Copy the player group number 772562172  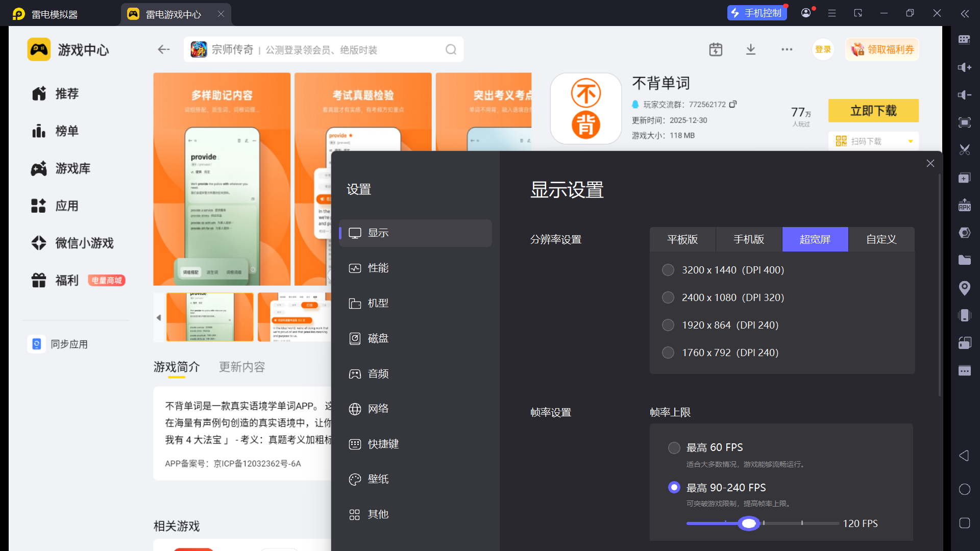click(x=733, y=104)
